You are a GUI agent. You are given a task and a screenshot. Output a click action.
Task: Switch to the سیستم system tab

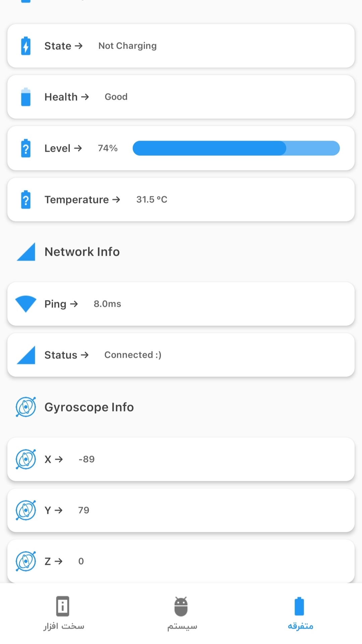click(181, 613)
